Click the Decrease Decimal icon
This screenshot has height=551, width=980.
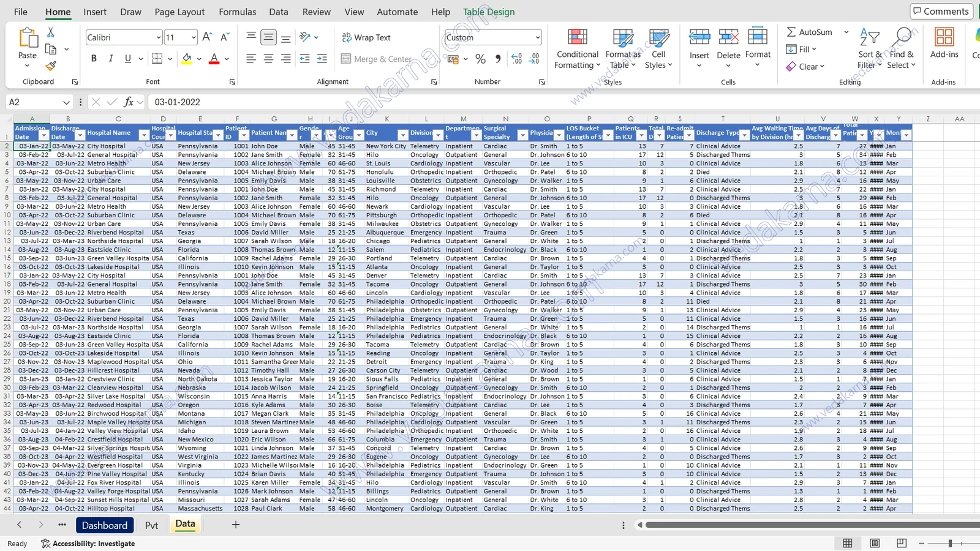point(534,59)
